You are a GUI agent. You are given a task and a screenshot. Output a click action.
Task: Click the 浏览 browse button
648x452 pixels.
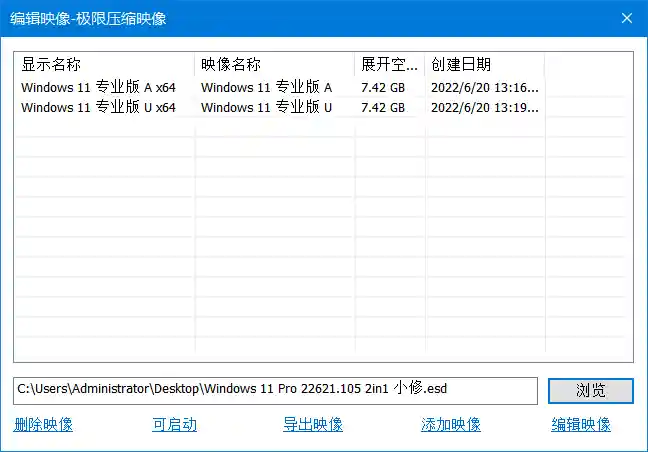click(591, 390)
